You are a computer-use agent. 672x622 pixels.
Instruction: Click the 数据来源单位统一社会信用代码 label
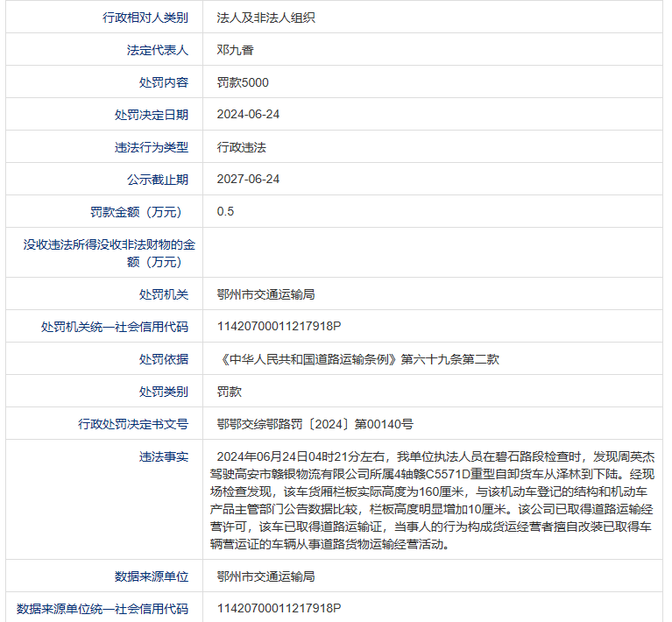click(x=103, y=609)
